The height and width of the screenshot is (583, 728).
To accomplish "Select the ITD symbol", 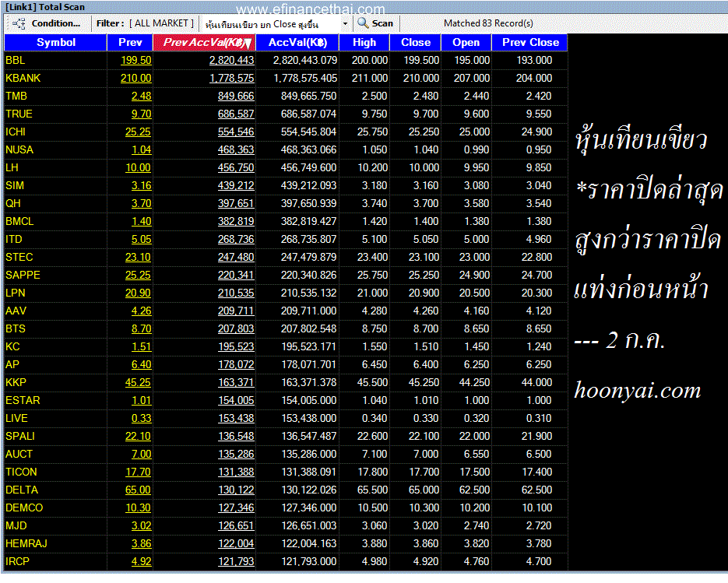I will coord(14,239).
